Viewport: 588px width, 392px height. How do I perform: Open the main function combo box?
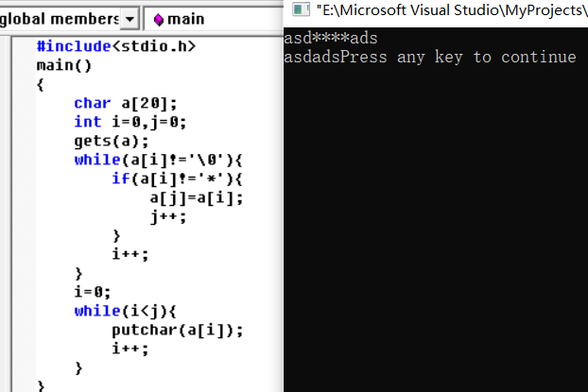click(215, 19)
